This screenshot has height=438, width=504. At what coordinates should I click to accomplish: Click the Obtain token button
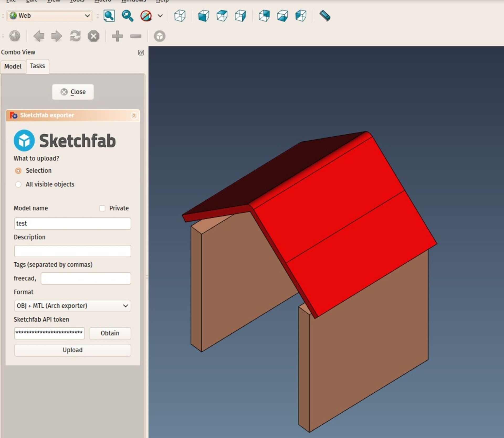110,333
